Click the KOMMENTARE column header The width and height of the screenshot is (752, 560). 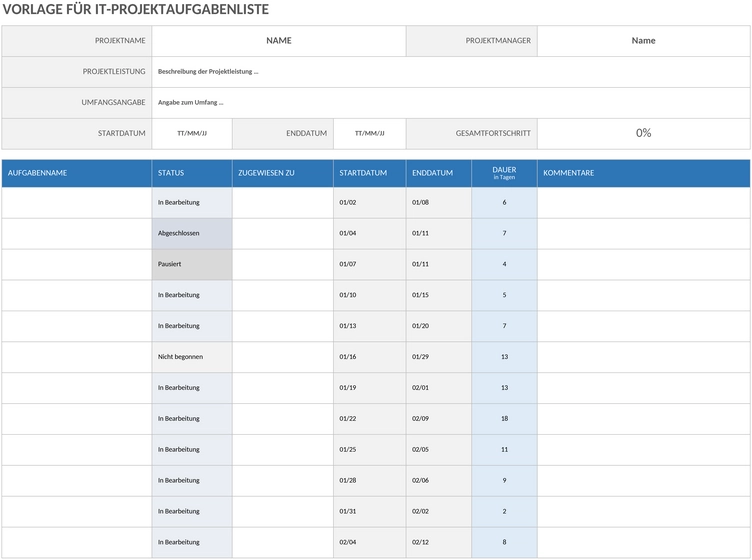[644, 173]
